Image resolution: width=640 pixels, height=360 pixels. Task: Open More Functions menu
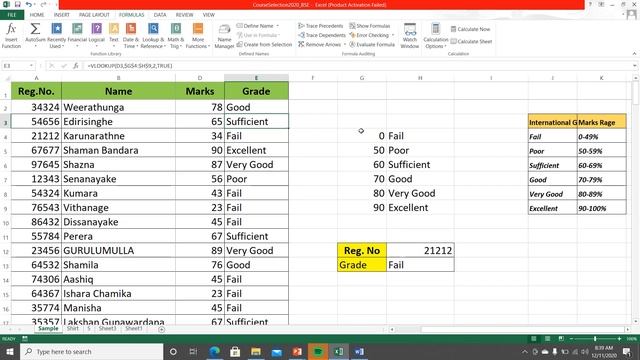(x=198, y=36)
